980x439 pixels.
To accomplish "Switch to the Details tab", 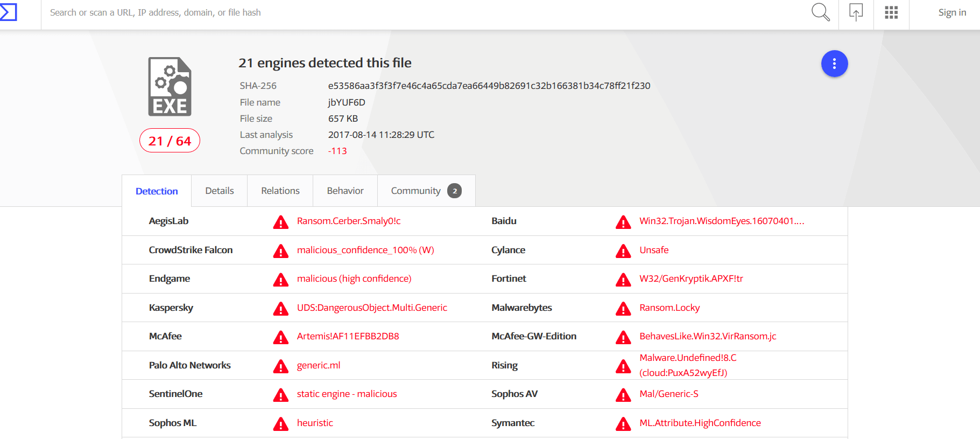I will point(220,191).
